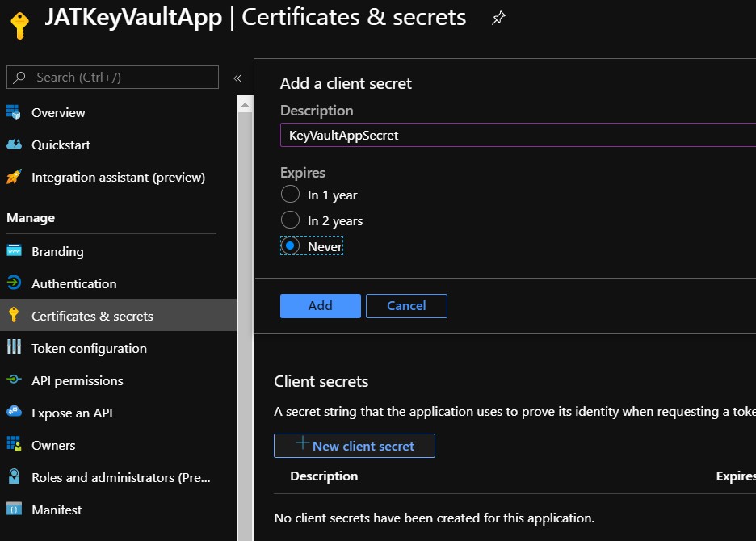Click the search magnifier icon in sidebar
This screenshot has width=756, height=541.
tap(19, 78)
